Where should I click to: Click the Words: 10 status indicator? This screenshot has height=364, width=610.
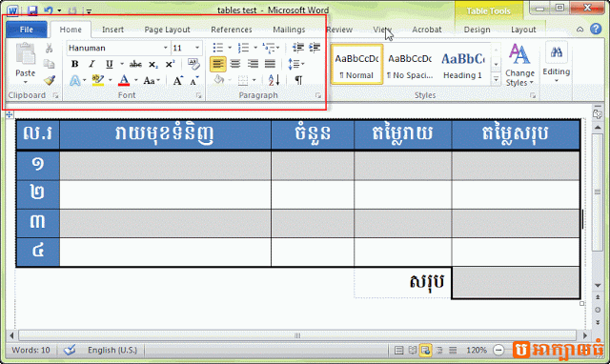pos(30,350)
